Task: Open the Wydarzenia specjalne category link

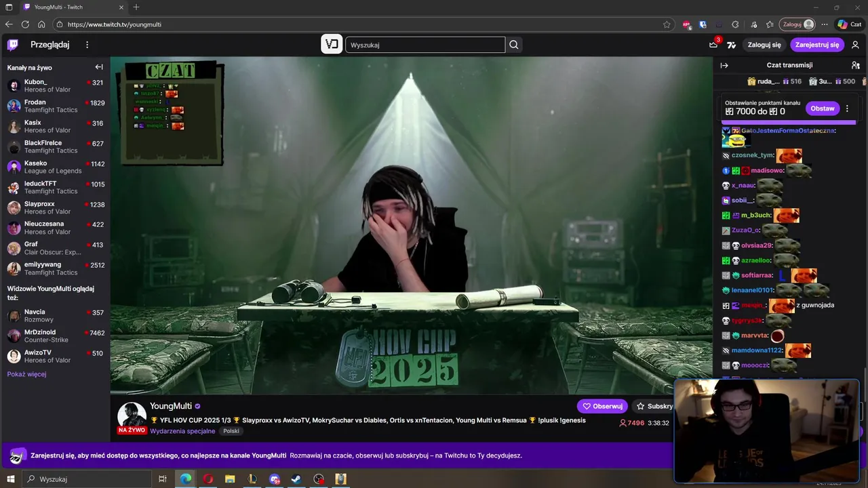Action: (182, 431)
